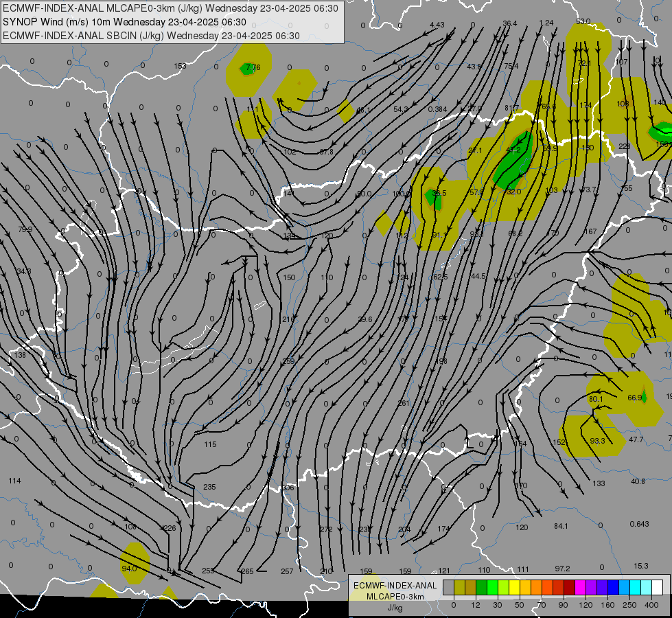Click the map value 7.76

[x=253, y=67]
